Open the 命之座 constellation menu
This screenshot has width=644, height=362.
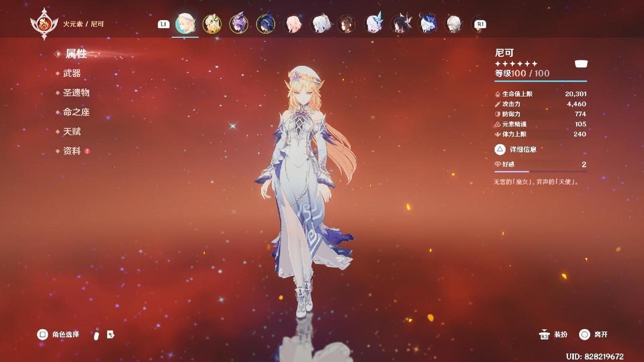tap(76, 112)
